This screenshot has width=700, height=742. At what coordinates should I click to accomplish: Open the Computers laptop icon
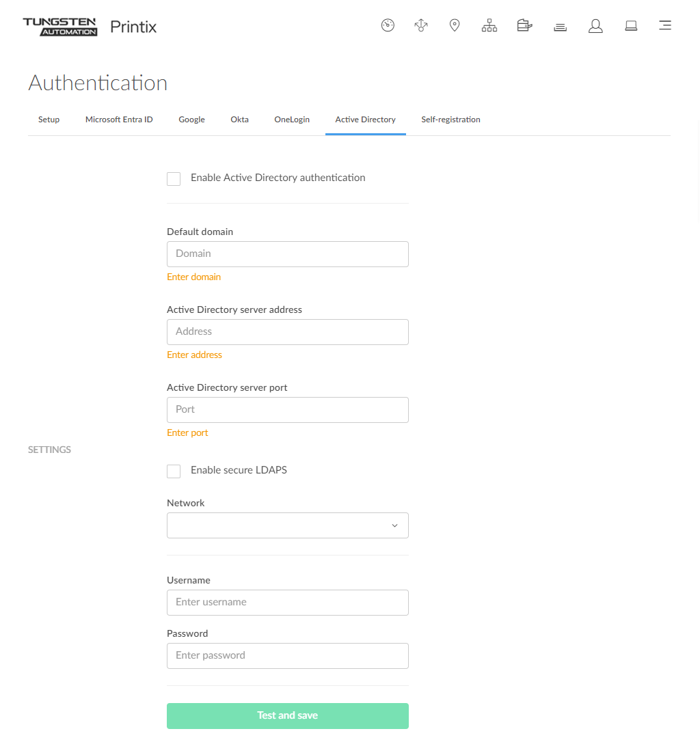[631, 26]
